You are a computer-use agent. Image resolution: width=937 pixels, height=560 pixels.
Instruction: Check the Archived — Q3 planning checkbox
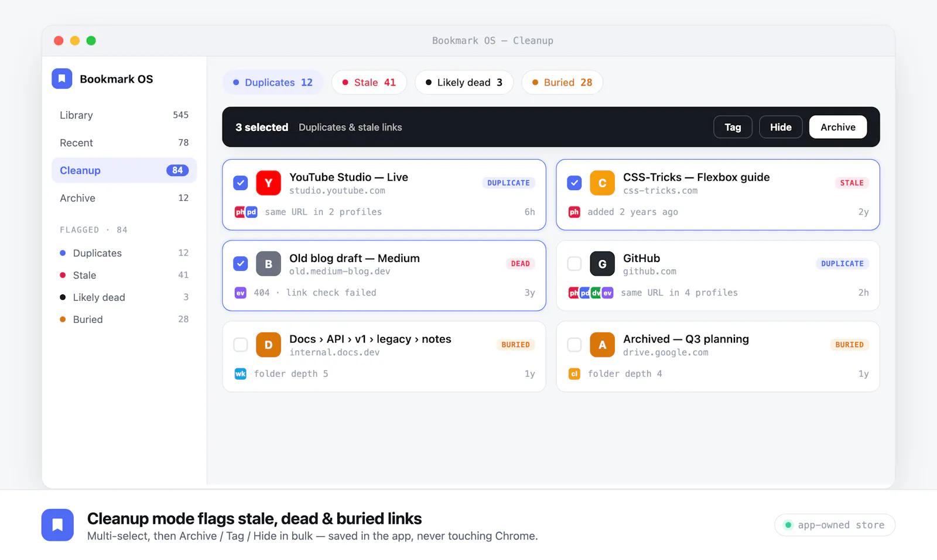click(574, 345)
